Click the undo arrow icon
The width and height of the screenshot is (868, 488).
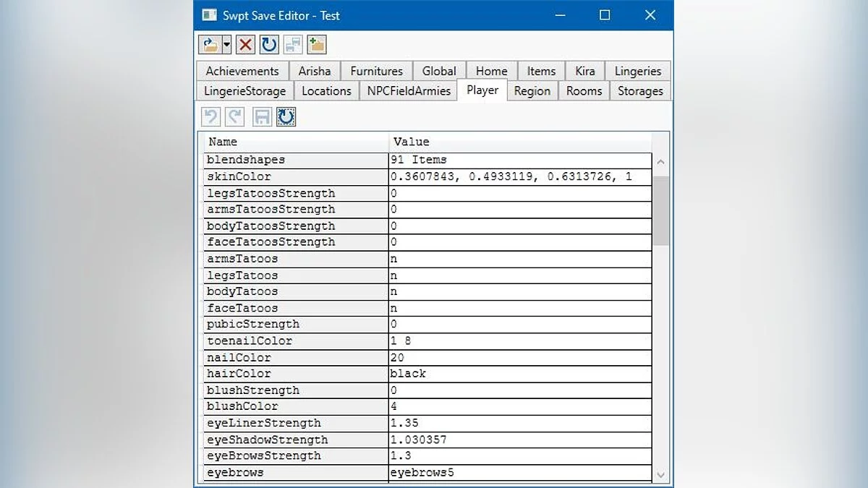point(210,116)
